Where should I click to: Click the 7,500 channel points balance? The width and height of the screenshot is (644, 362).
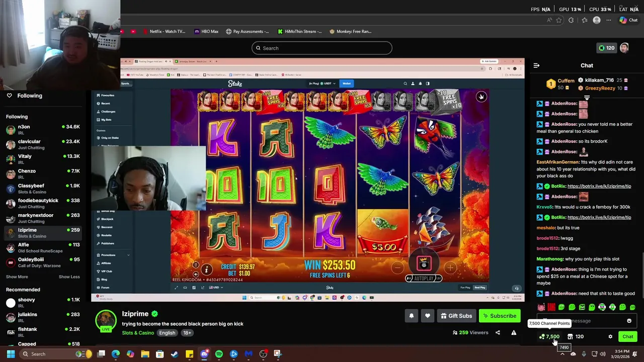549,337
